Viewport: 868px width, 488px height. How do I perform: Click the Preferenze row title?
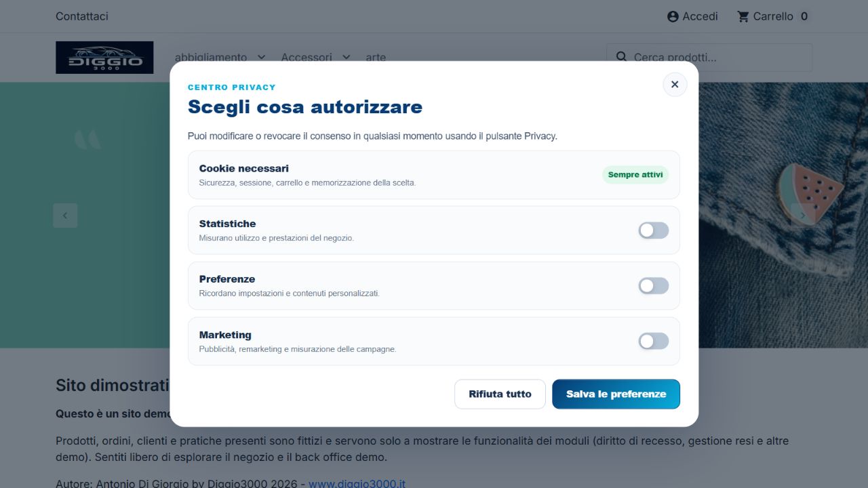(227, 279)
